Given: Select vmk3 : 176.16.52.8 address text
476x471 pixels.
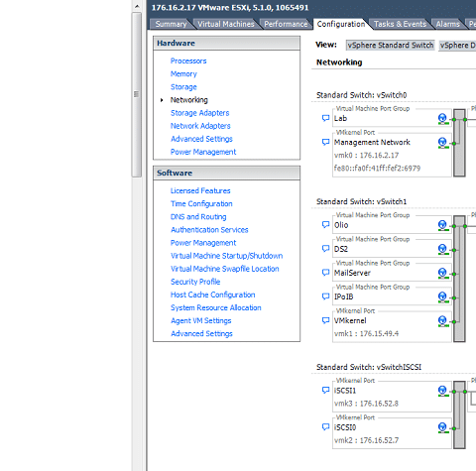Looking at the screenshot, I should (x=366, y=404).
